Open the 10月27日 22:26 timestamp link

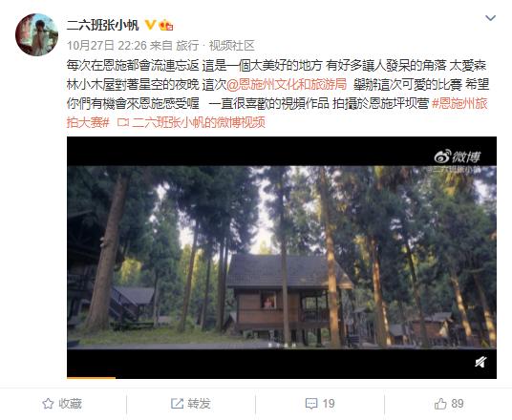(x=107, y=46)
